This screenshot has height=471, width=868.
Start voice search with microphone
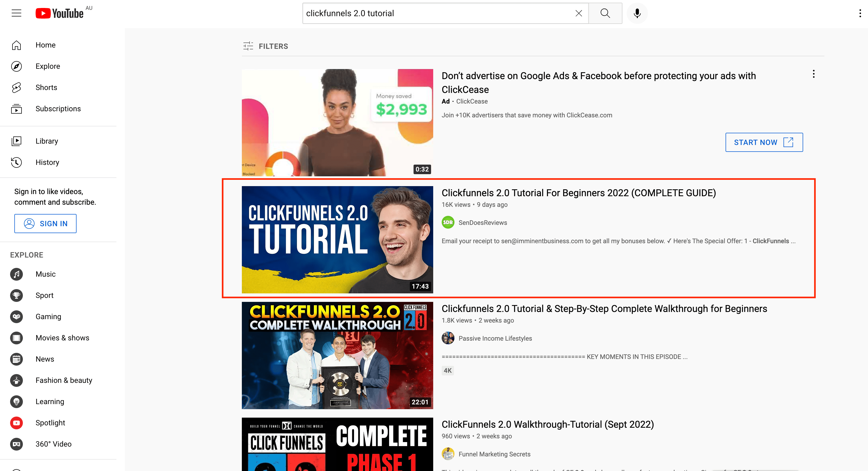coord(637,13)
